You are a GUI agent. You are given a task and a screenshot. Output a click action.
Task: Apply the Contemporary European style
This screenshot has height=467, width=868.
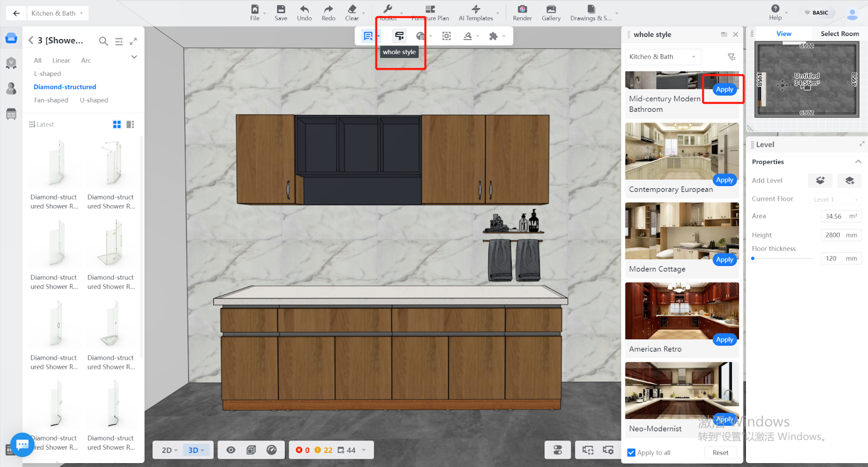coord(724,180)
